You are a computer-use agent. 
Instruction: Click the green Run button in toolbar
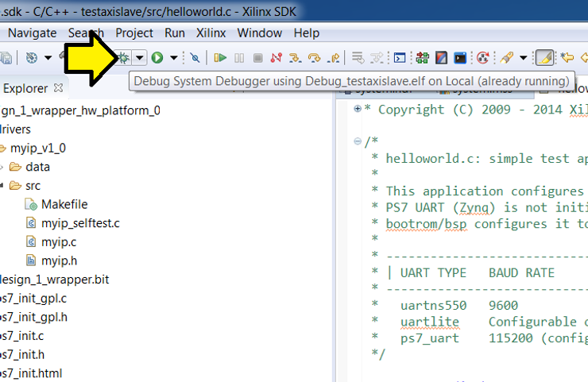157,58
